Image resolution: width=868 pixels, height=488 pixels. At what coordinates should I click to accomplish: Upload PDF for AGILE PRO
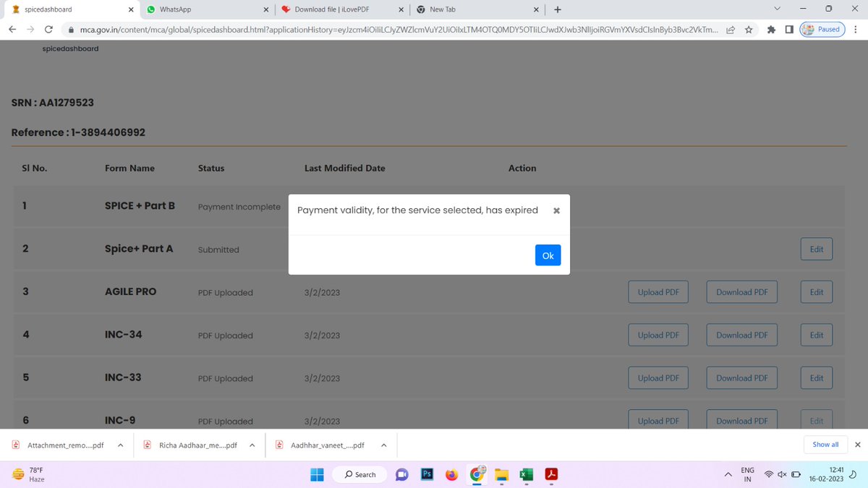point(658,292)
